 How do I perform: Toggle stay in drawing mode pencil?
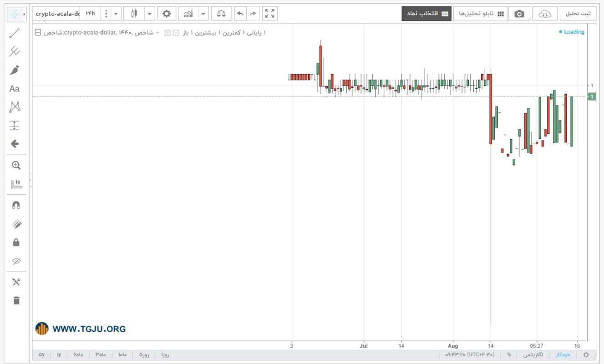[x=16, y=224]
